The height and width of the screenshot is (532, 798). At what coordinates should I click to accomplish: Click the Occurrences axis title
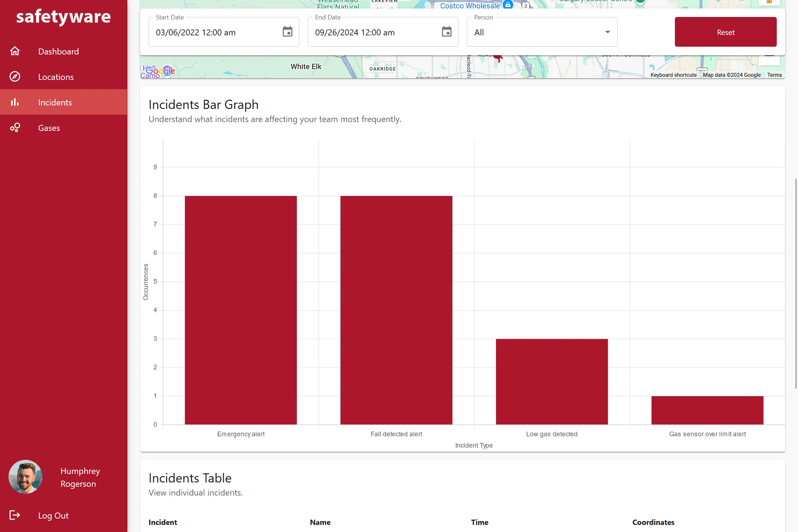(x=146, y=282)
